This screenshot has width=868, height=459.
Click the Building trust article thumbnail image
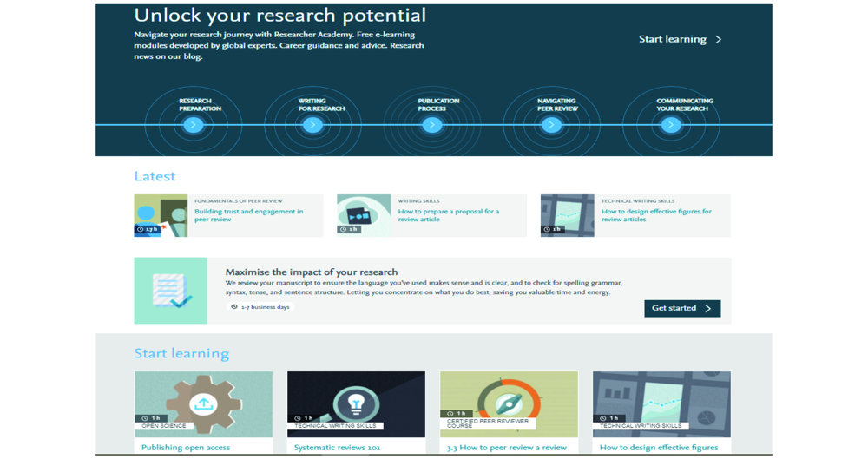(x=161, y=215)
